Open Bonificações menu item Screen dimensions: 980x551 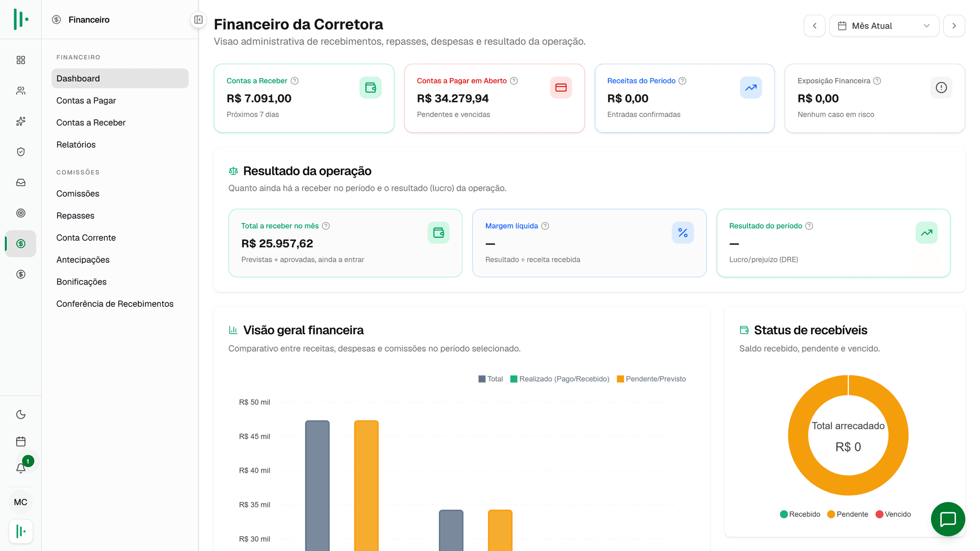[120, 282]
